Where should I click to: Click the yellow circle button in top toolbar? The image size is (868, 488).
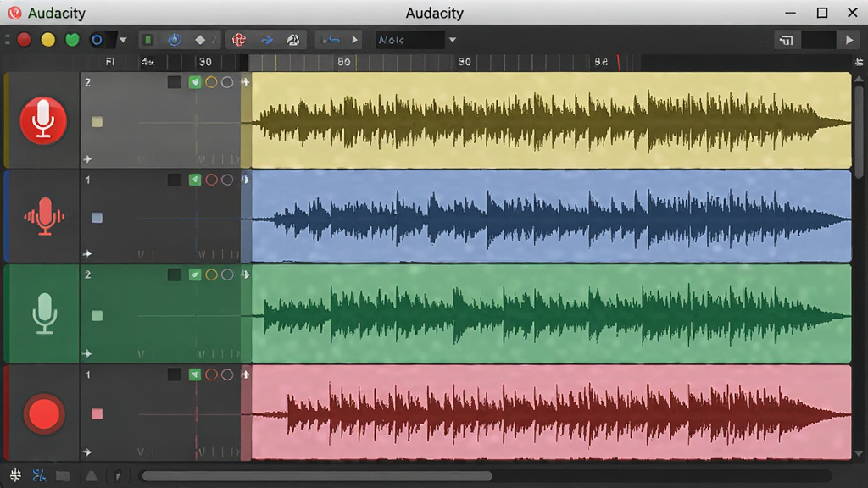[x=48, y=40]
